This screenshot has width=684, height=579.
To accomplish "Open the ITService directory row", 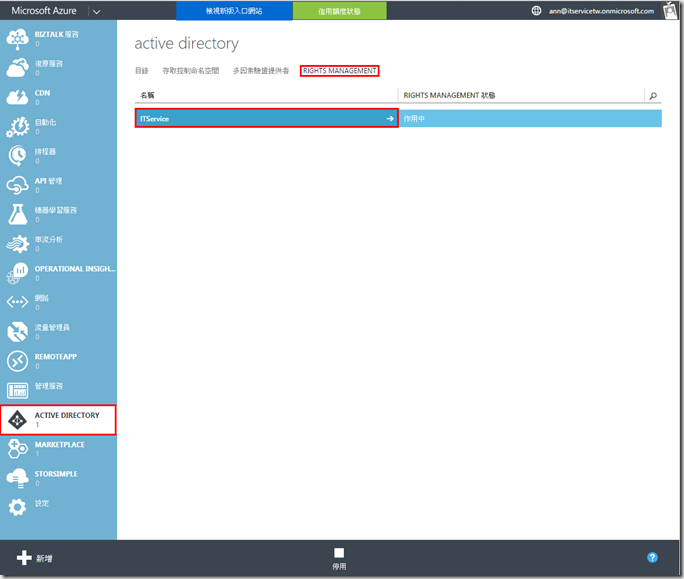I will [x=266, y=118].
